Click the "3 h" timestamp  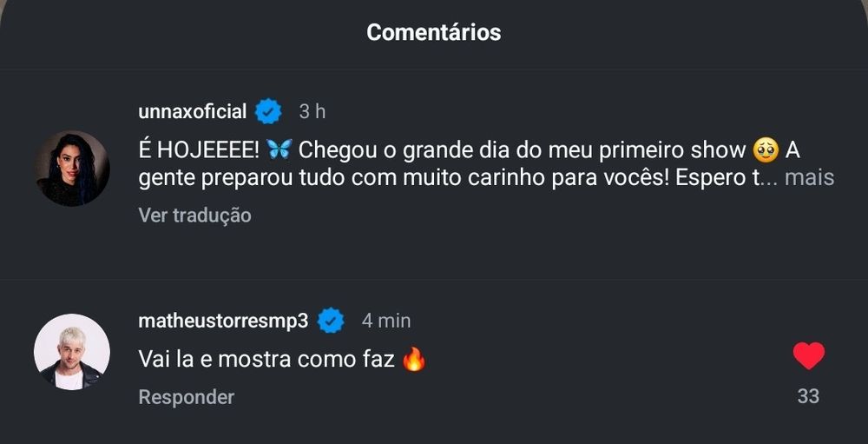(312, 111)
